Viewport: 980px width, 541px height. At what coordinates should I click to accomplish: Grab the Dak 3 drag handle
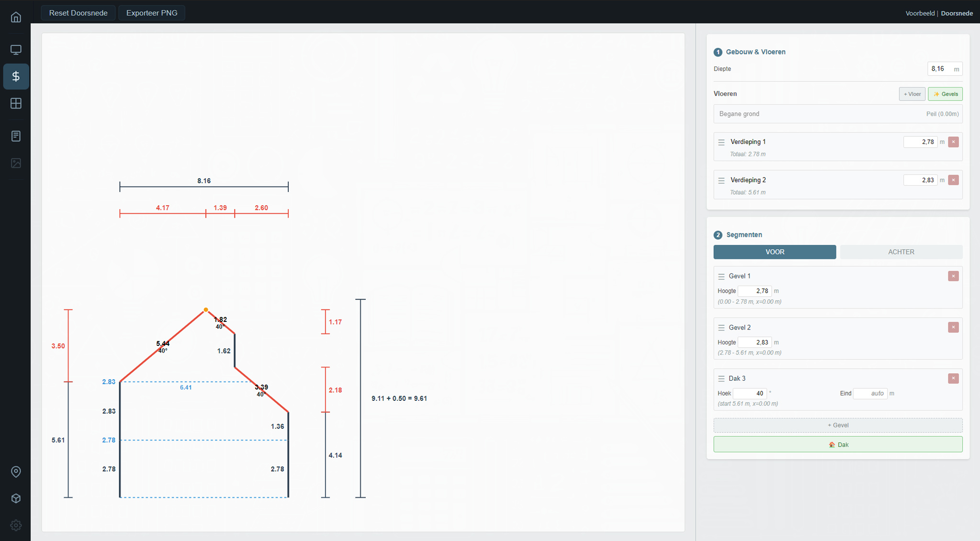pyautogui.click(x=721, y=378)
